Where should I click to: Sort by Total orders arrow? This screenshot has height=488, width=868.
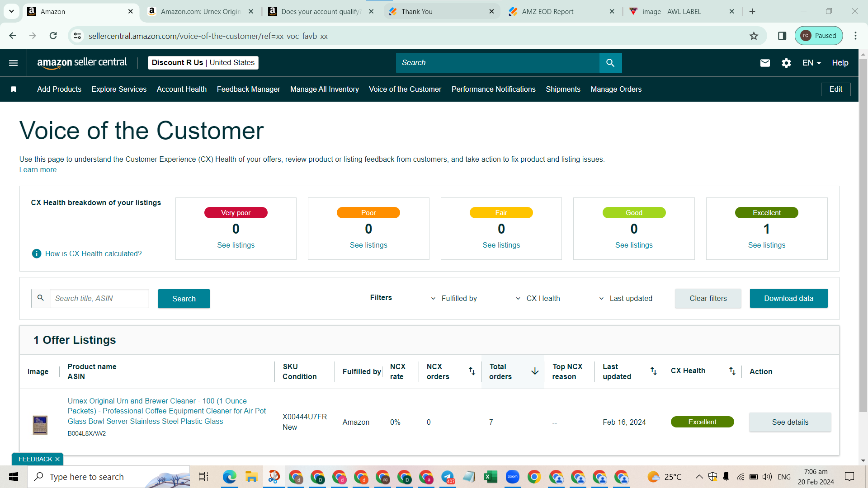pos(535,371)
